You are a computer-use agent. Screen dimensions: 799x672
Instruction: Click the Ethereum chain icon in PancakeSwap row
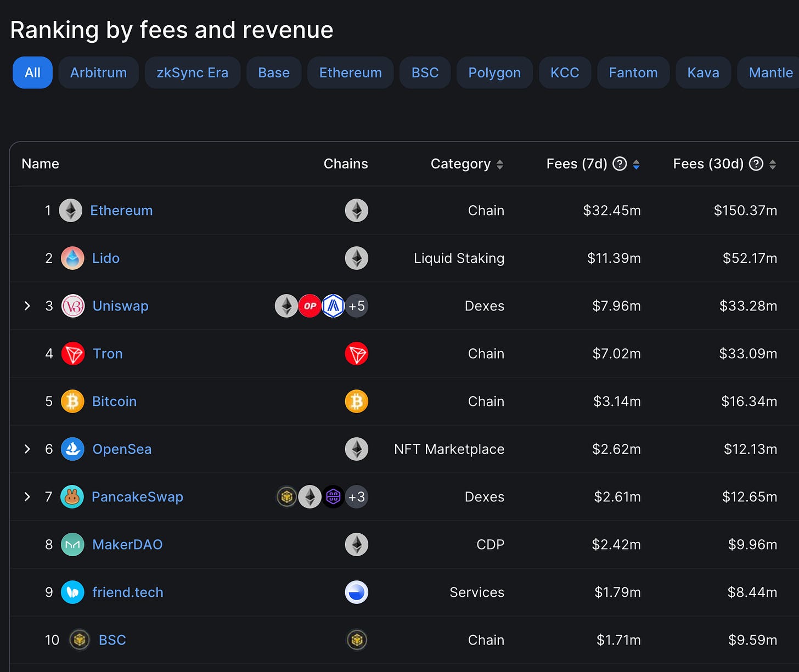[x=310, y=497]
